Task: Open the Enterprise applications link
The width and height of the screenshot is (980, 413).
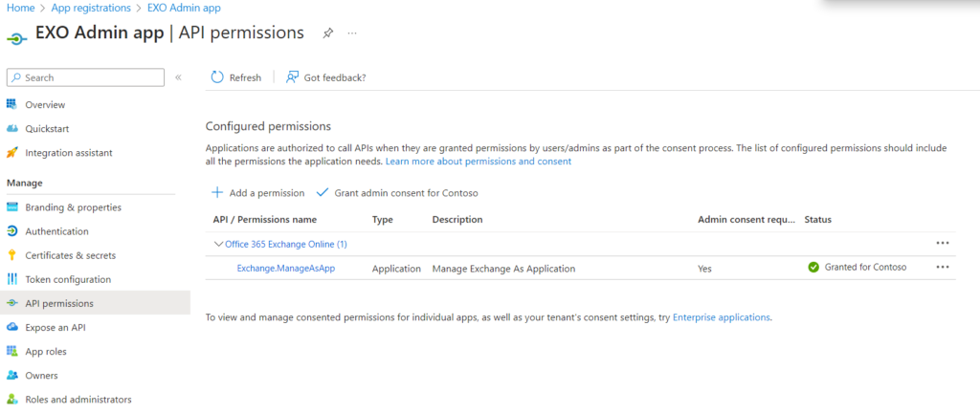Action: coord(722,317)
